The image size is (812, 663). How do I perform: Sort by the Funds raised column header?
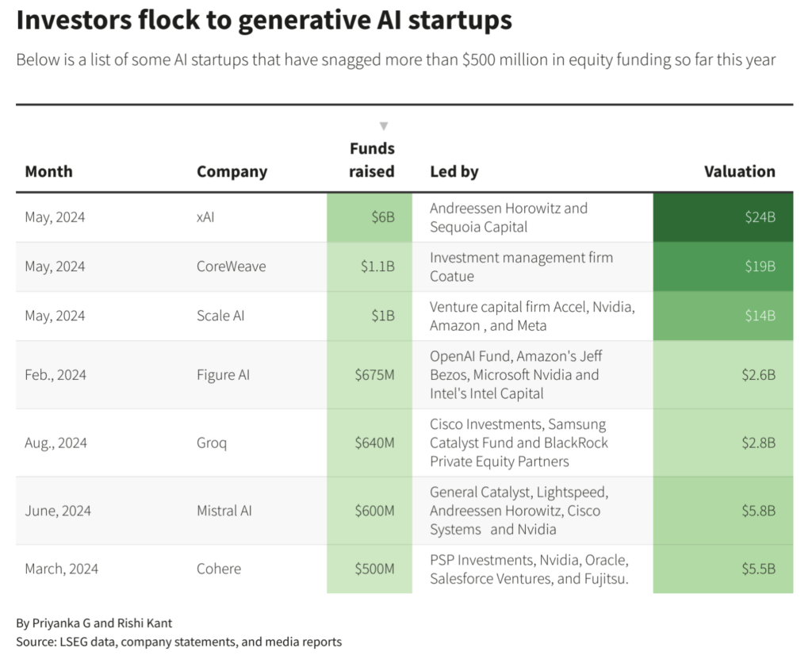(372, 160)
